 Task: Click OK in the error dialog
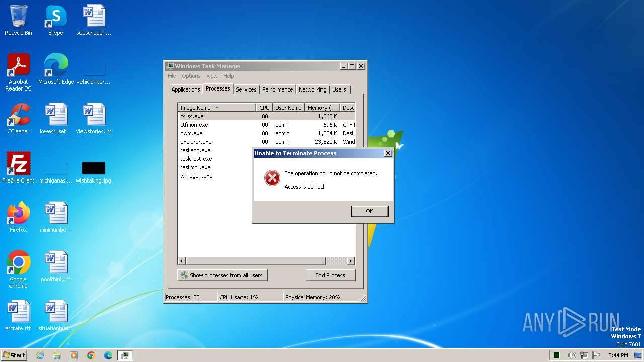370,211
